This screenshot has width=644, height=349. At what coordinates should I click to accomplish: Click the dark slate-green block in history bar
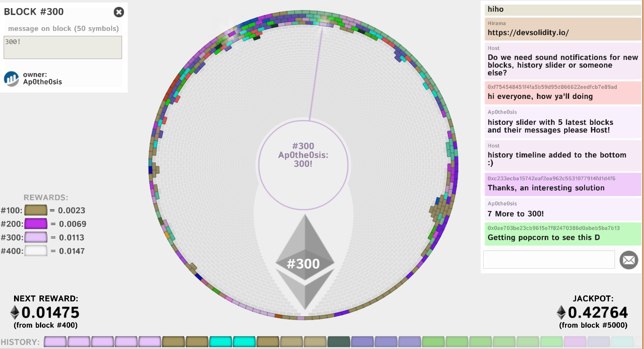pyautogui.click(x=339, y=342)
